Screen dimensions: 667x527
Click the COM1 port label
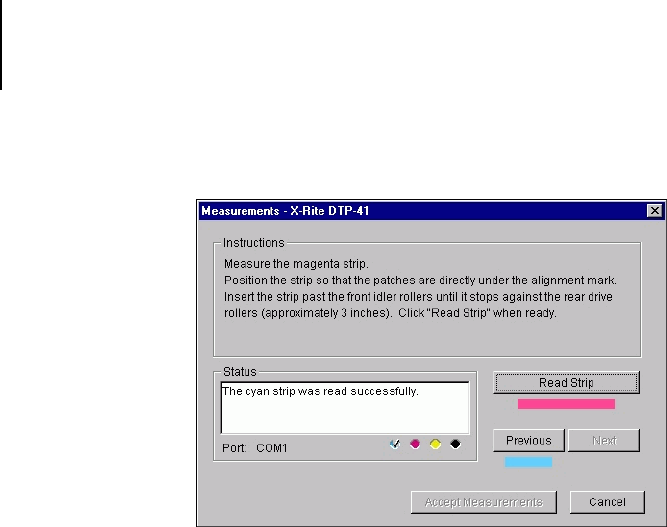[271, 448]
